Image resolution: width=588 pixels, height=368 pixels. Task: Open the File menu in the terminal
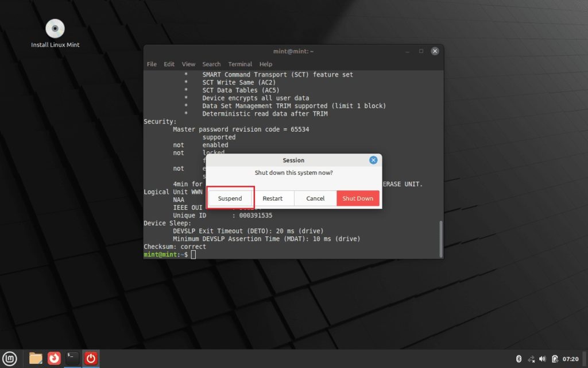click(x=152, y=64)
